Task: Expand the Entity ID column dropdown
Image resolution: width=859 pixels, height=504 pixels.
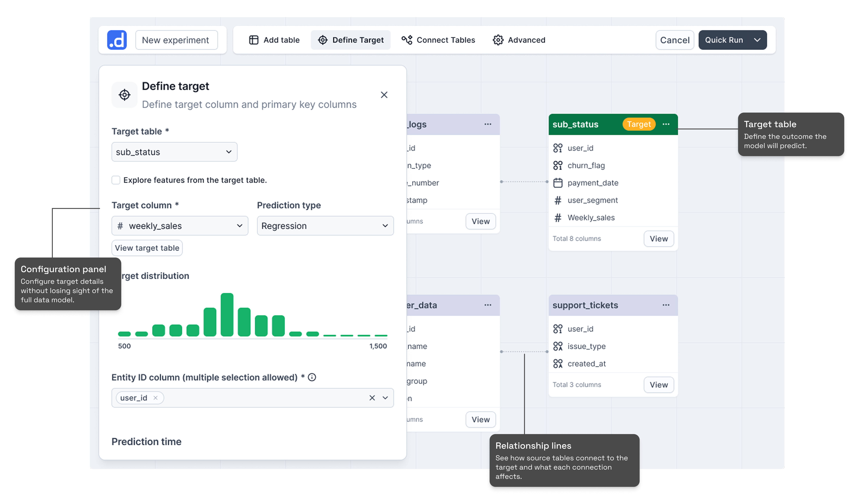Action: (385, 398)
